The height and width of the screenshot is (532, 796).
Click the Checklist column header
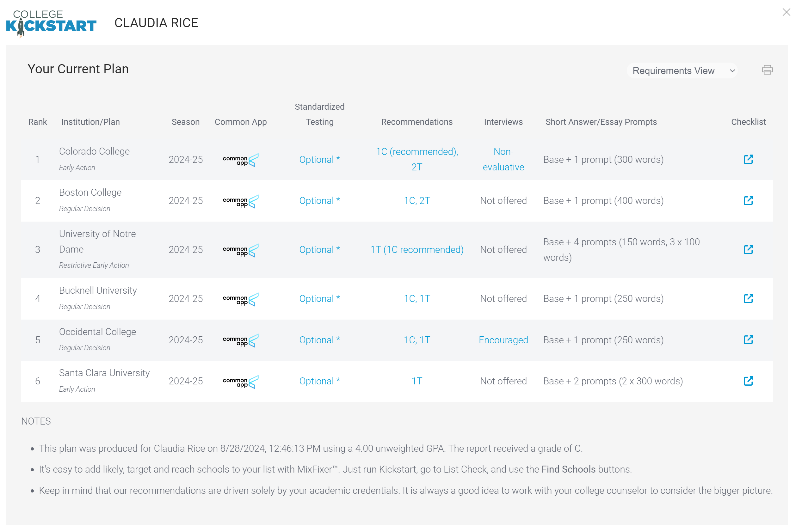pos(748,122)
